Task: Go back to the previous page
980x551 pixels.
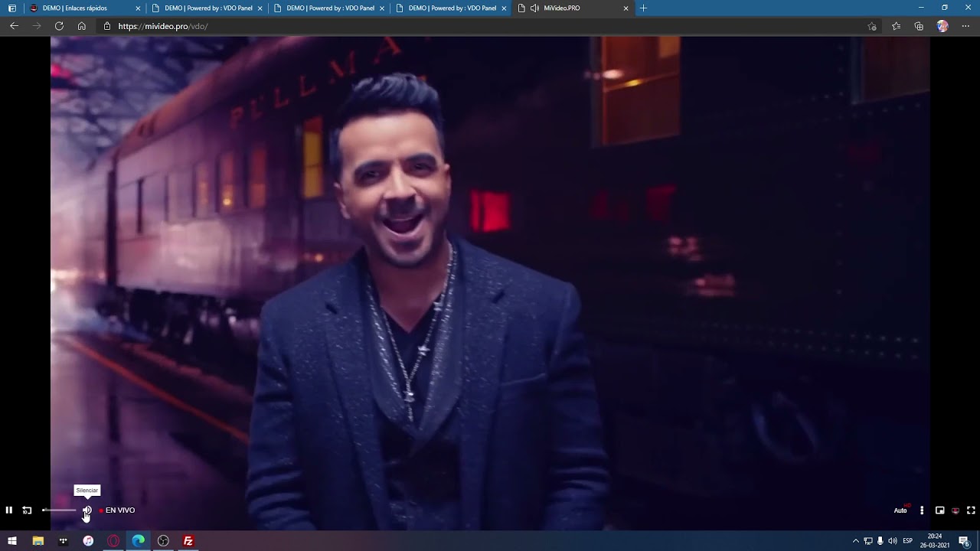Action: pyautogui.click(x=14, y=26)
